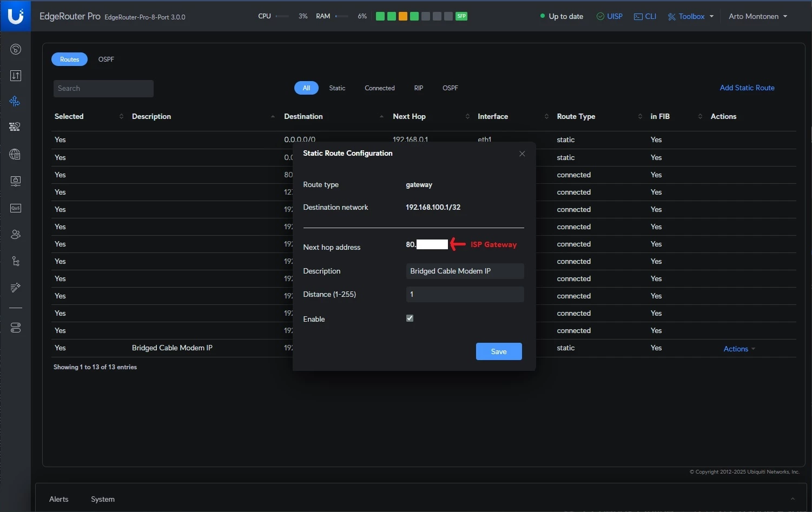This screenshot has height=512, width=812.
Task: Open the Traffic Analysis sidebar icon
Action: coord(16,76)
